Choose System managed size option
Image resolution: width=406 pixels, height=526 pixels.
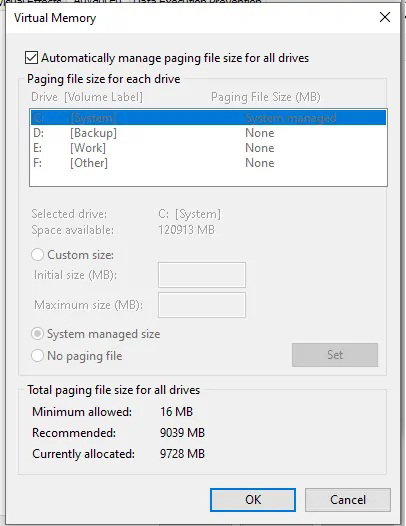[x=37, y=334]
